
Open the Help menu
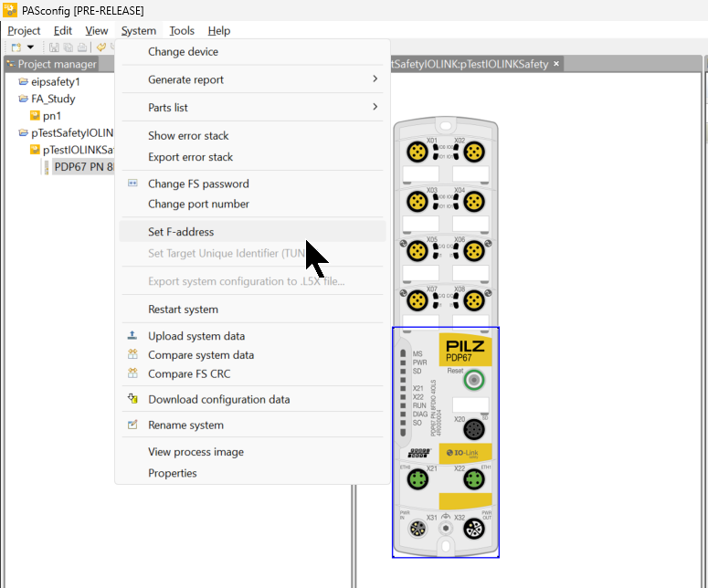(x=219, y=31)
